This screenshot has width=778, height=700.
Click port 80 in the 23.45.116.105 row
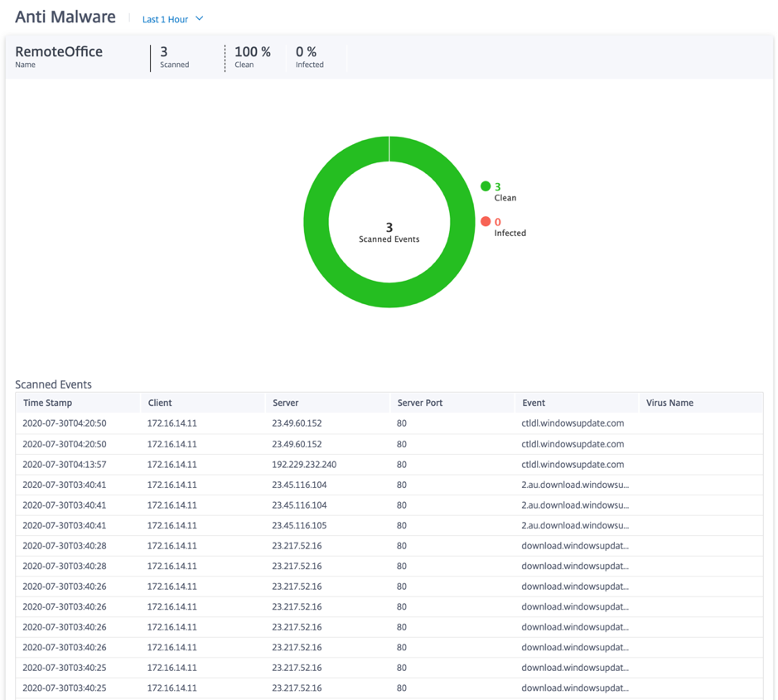coord(401,525)
